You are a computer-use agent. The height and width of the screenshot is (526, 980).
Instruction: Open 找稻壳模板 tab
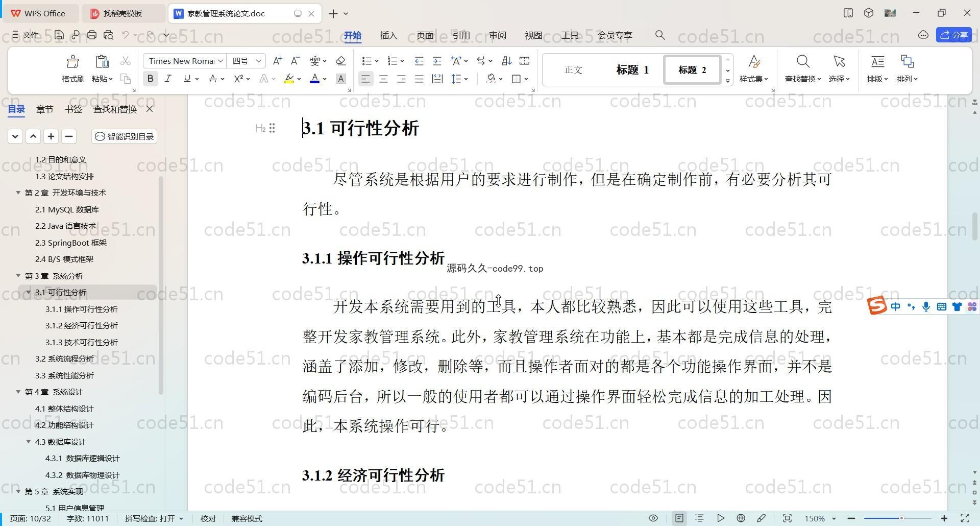(123, 13)
